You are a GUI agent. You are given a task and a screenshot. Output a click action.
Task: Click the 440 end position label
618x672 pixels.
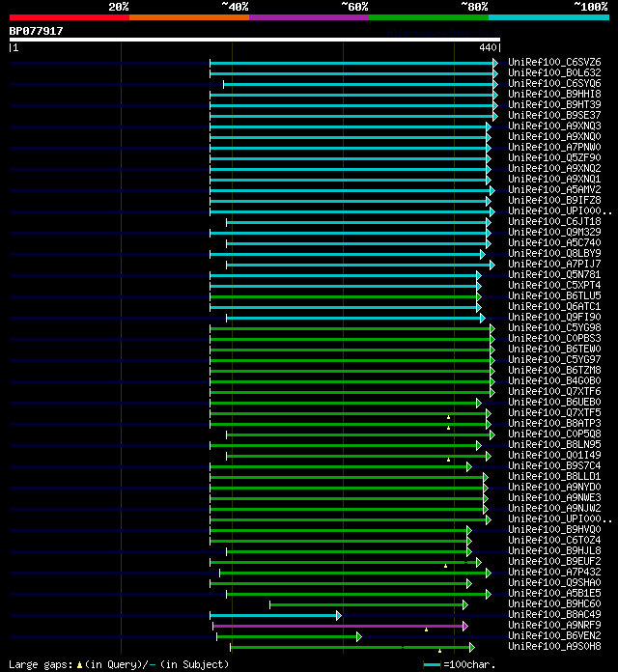click(x=488, y=47)
